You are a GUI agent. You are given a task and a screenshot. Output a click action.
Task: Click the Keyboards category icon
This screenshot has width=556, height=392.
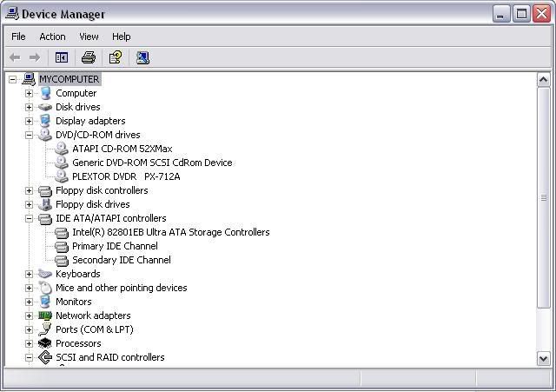tap(45, 274)
